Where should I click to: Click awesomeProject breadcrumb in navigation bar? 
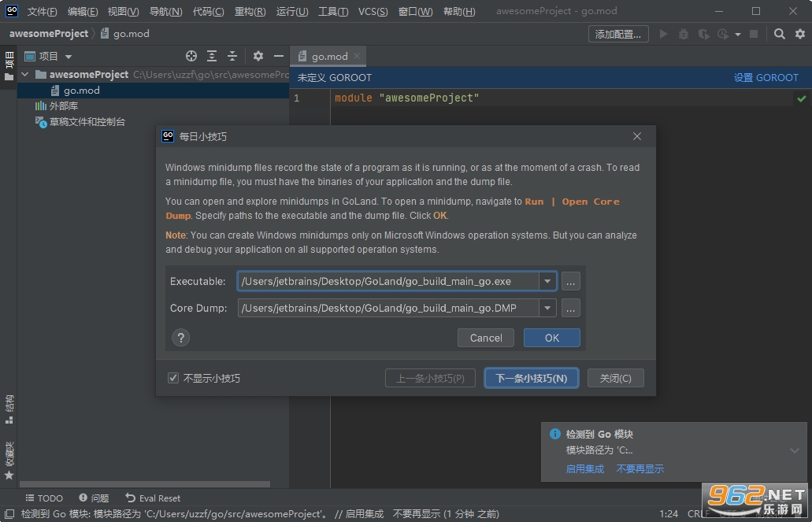tap(49, 34)
